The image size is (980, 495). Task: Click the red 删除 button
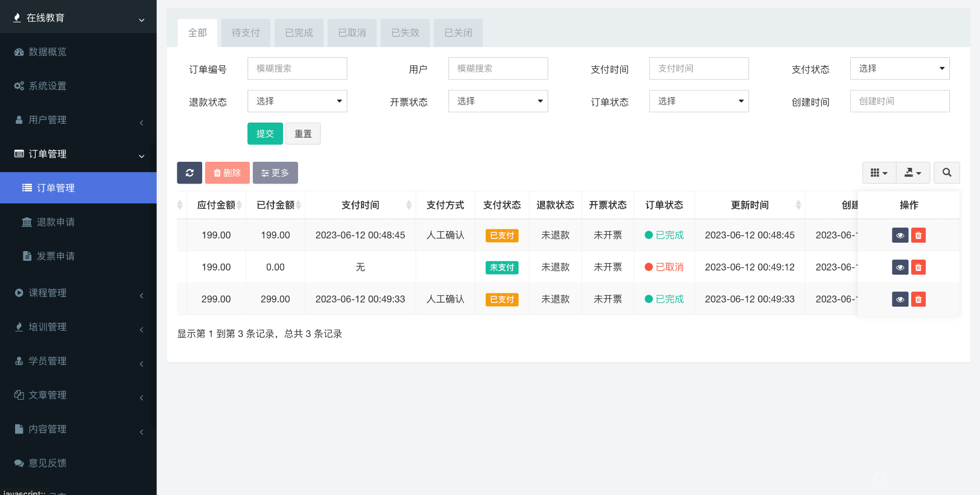pyautogui.click(x=227, y=173)
